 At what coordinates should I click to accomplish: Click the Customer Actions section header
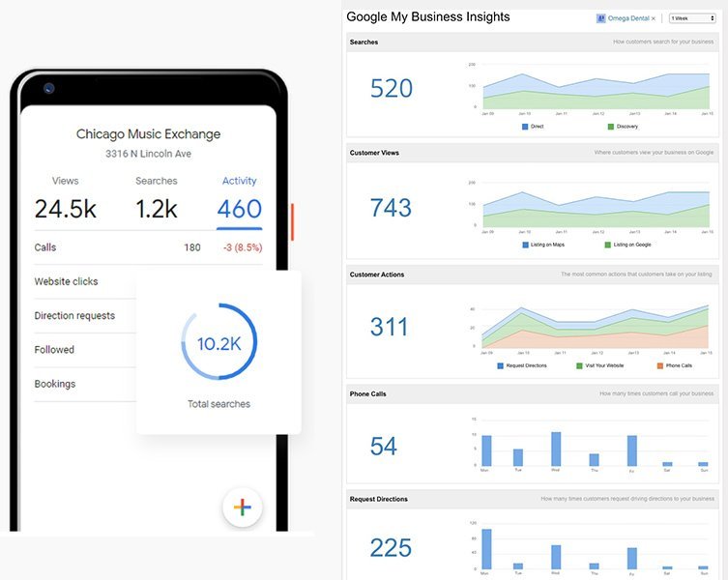click(x=533, y=275)
